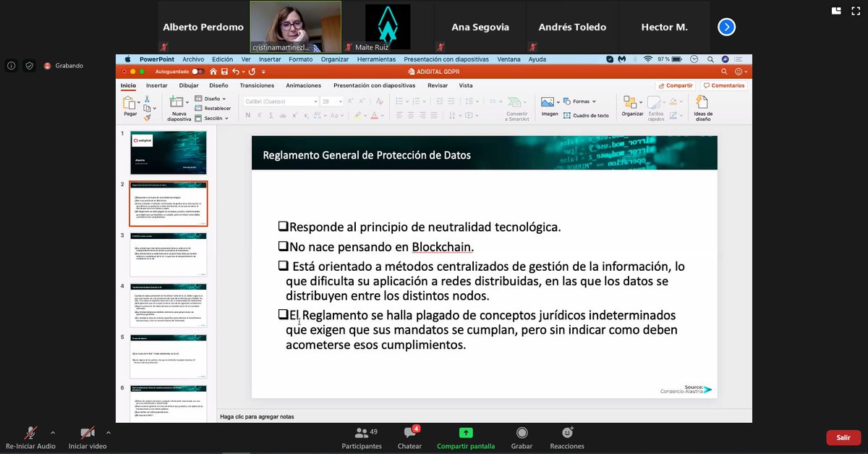Click the green Compartir pantalla button
Screen dimensions: 868x454
466,437
